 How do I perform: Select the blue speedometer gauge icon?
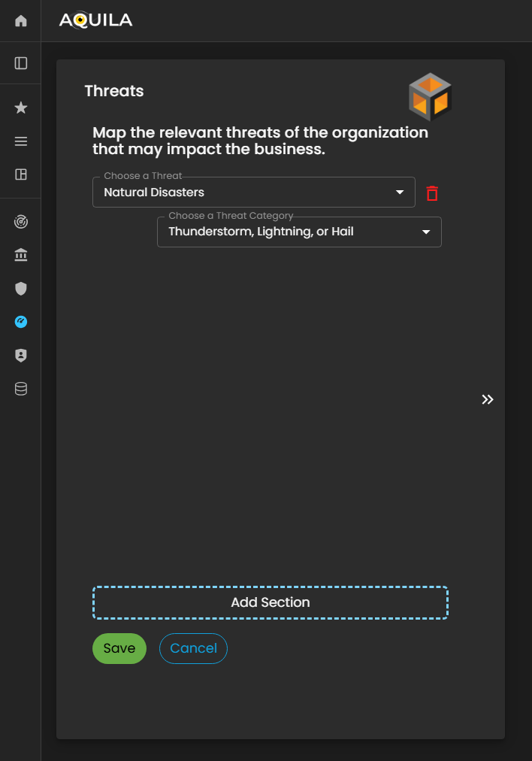pyautogui.click(x=21, y=322)
